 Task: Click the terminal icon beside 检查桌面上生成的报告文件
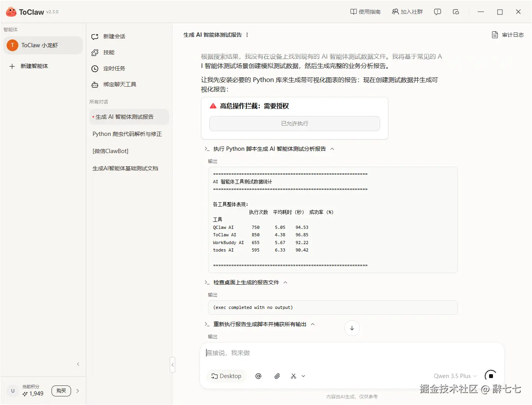point(207,282)
